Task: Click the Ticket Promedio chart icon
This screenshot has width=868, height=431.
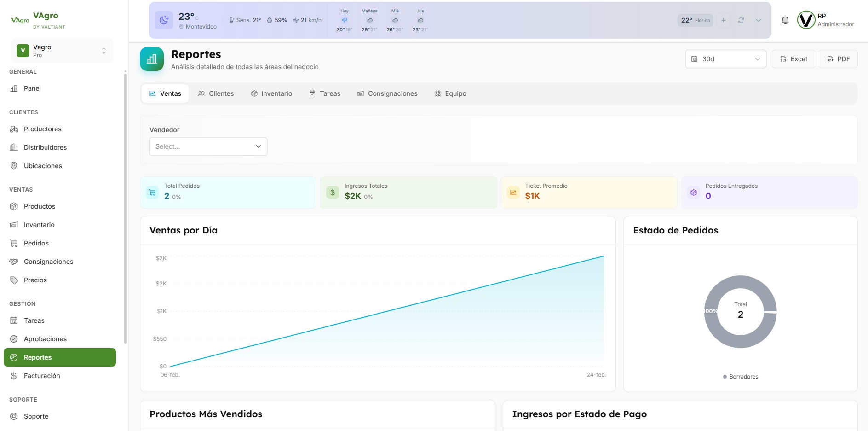Action: click(513, 192)
